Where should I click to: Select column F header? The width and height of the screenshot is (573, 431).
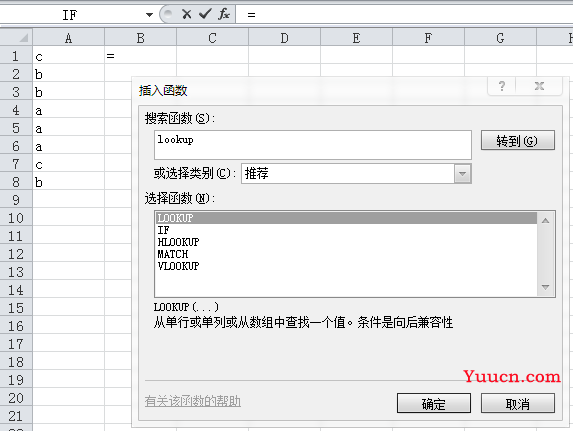click(x=428, y=38)
